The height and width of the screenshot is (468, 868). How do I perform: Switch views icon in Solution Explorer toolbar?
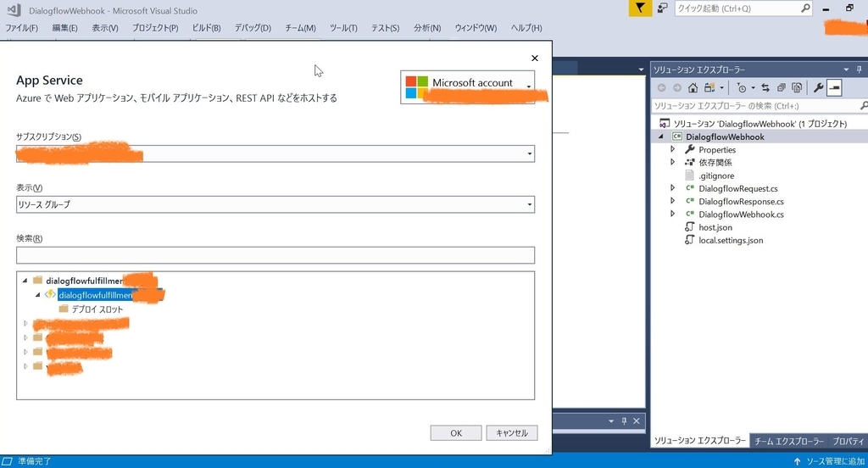point(709,87)
